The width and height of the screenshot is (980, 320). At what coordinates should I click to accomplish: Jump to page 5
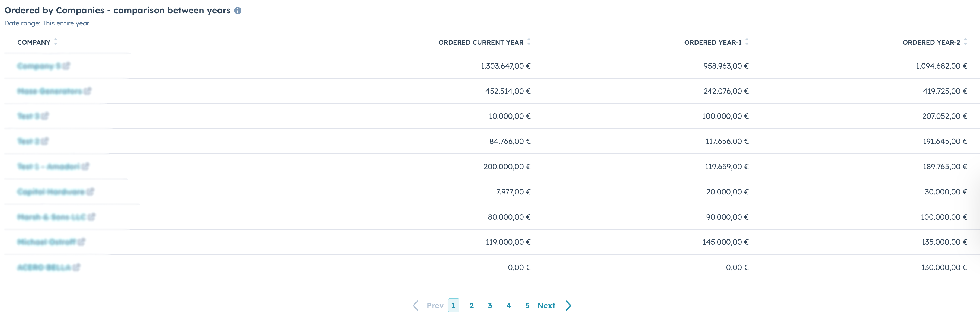[x=527, y=306]
